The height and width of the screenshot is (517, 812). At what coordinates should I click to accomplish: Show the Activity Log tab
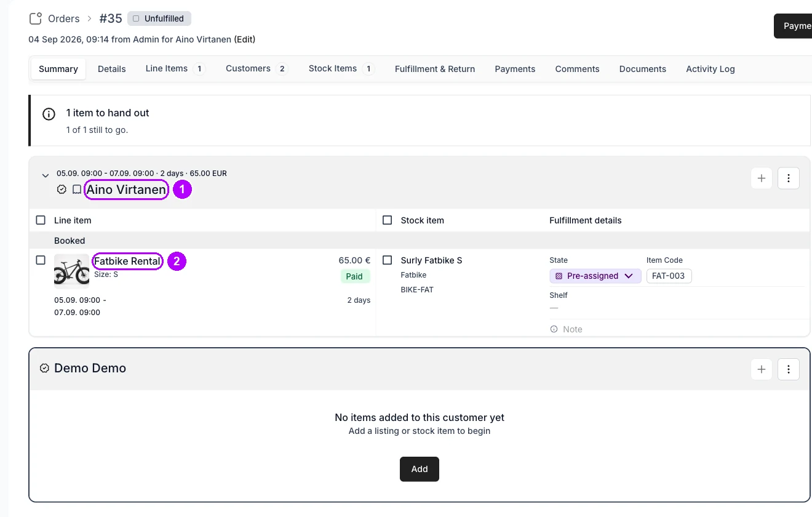[x=710, y=69]
